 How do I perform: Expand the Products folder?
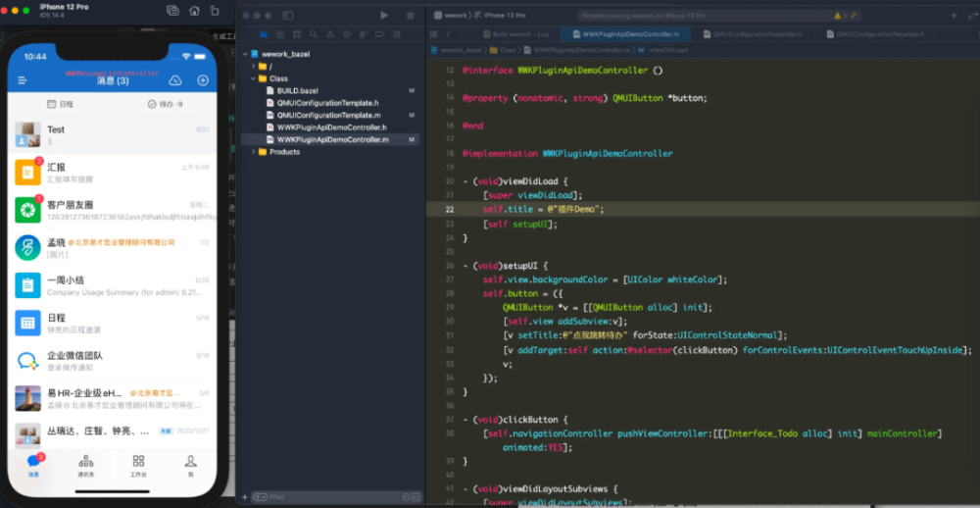[253, 151]
